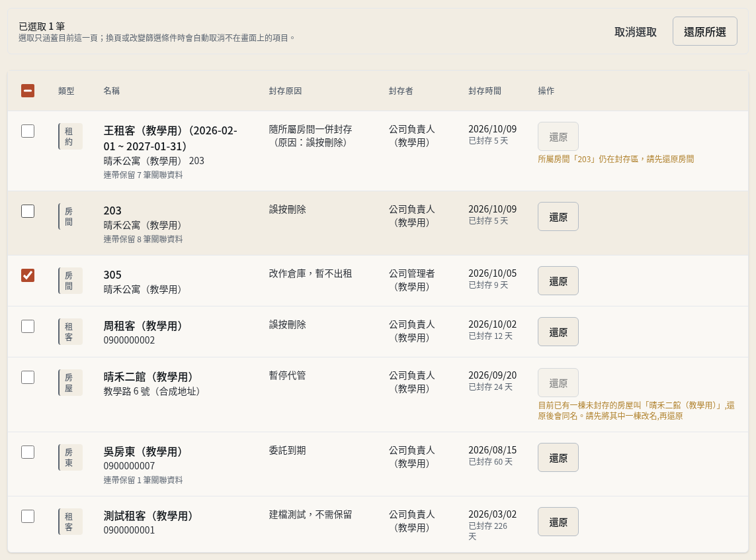Viewport: 756px width, 560px height.
Task: Click address 教學路 6 號(合成地址)
Action: (152, 392)
